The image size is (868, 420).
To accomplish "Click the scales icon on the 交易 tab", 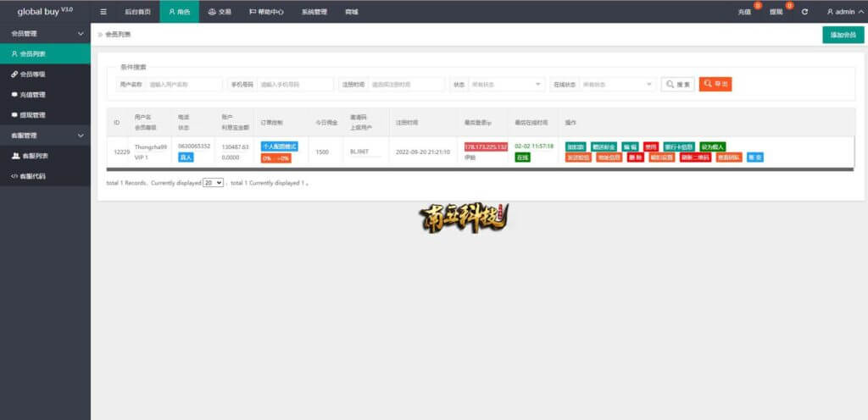I will click(x=212, y=12).
